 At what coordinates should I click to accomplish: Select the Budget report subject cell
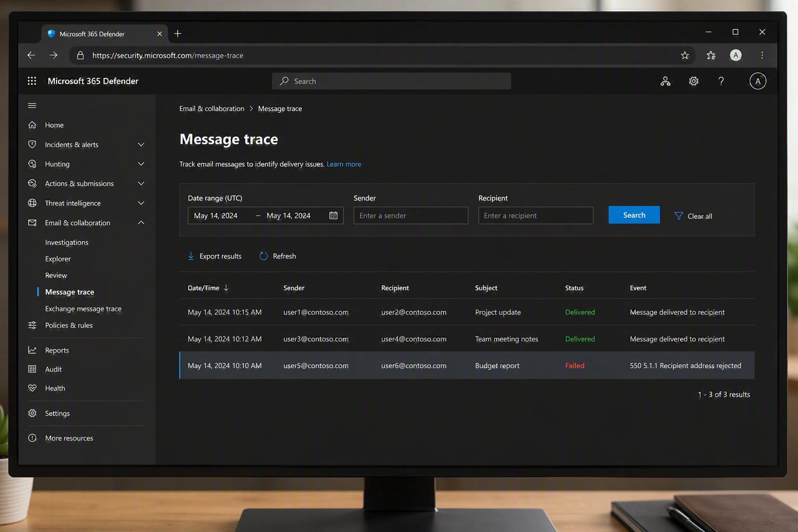tap(497, 366)
